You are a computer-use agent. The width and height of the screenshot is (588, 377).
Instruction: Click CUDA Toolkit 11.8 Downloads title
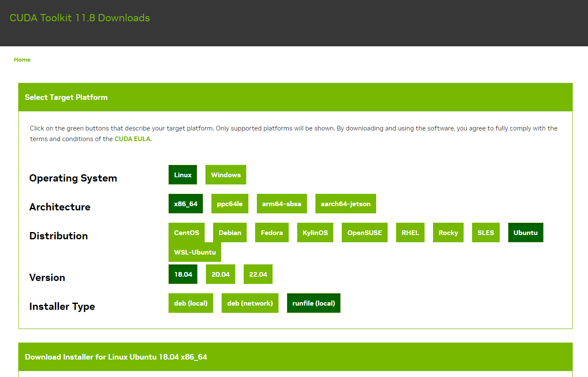coord(80,18)
